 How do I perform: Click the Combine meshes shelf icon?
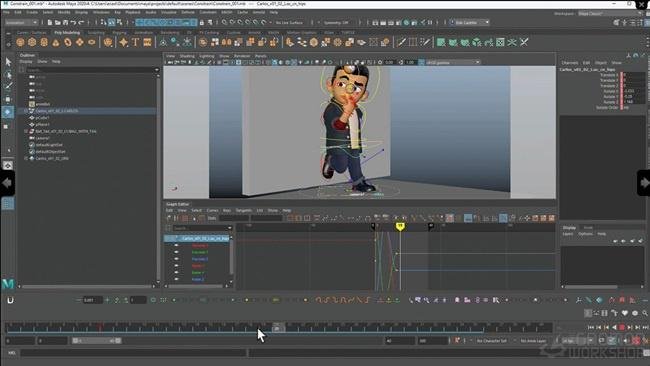[203, 42]
